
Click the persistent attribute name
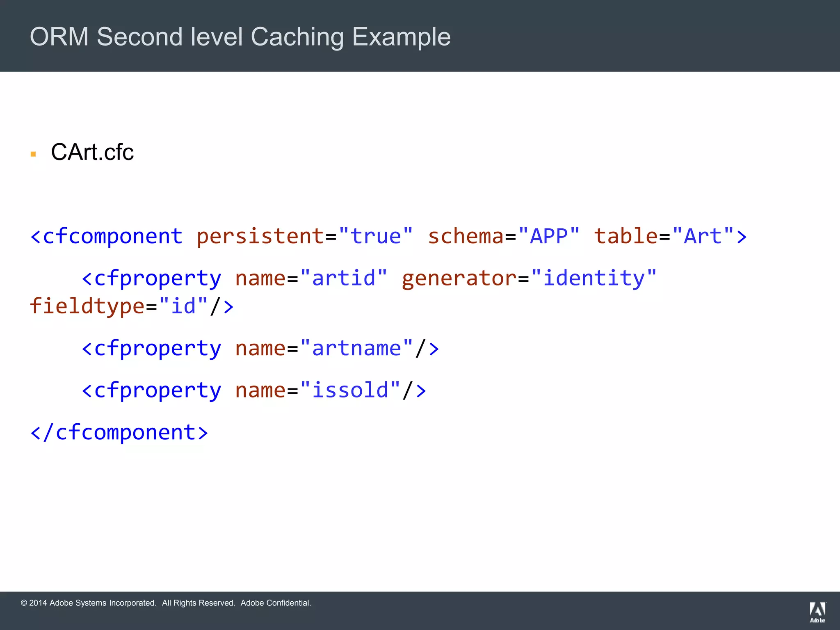click(260, 237)
